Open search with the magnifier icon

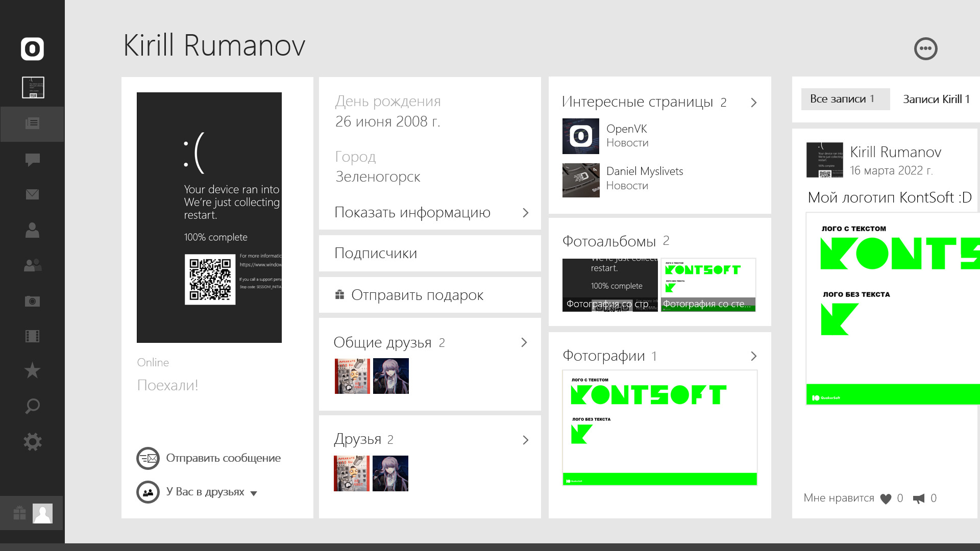click(32, 406)
